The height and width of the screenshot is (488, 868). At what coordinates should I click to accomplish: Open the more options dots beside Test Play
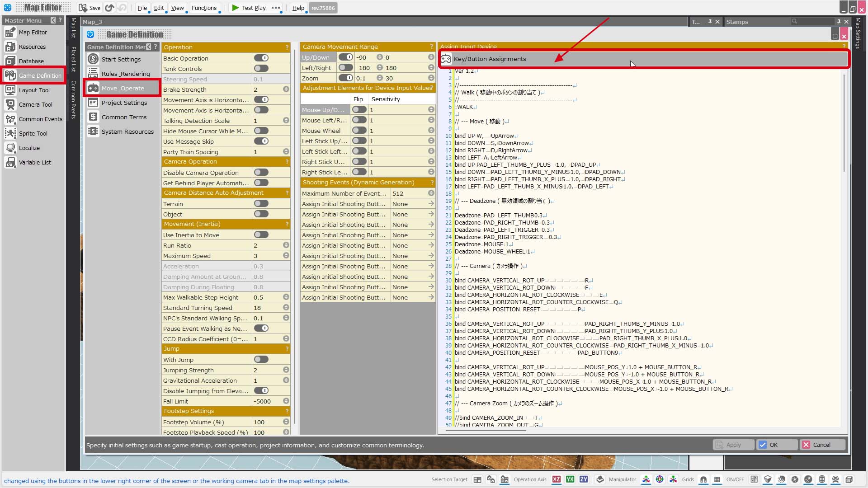point(276,8)
